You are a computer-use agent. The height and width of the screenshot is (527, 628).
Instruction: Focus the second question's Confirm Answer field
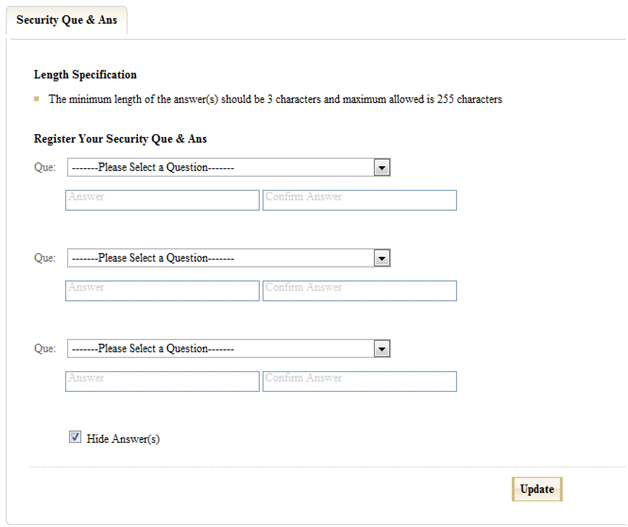(359, 290)
